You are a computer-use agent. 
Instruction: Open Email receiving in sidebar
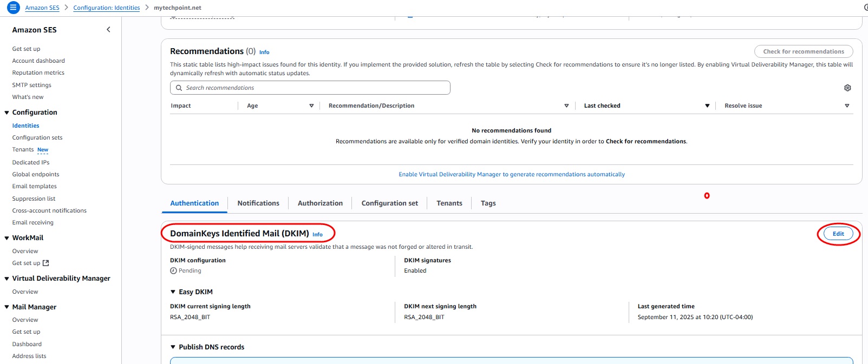click(32, 223)
